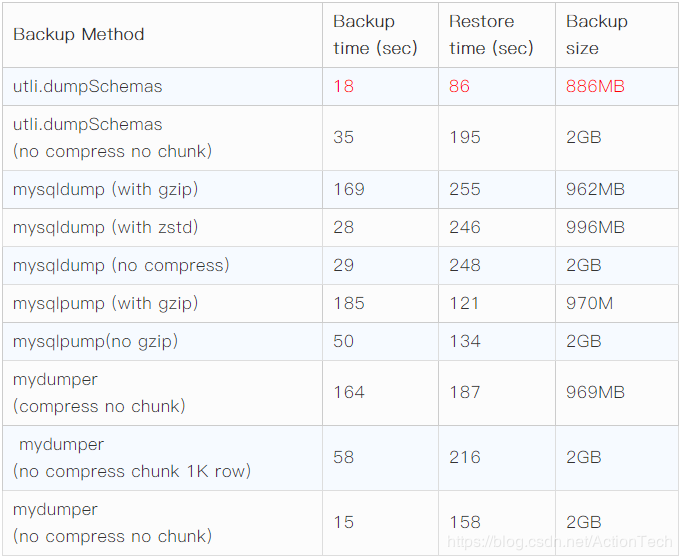Click the 969MB backup size cell
Image resolution: width=681 pixels, height=560 pixels.
pos(595,393)
